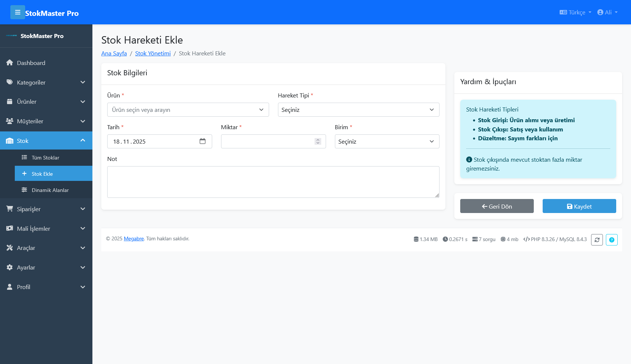Toggle the sidebar with the hamburger icon
The width and height of the screenshot is (631, 364).
point(18,12)
